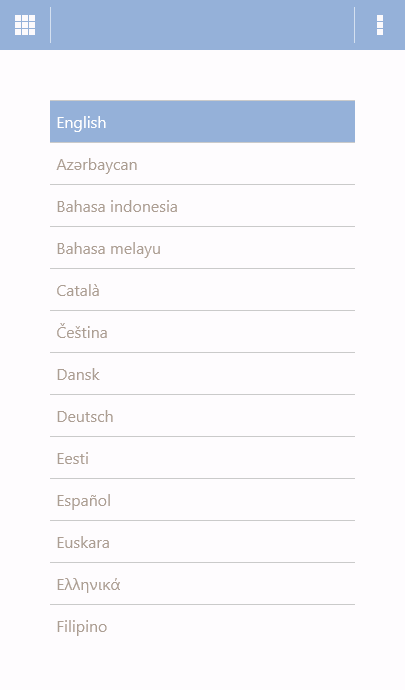Choose Español language

[202, 500]
